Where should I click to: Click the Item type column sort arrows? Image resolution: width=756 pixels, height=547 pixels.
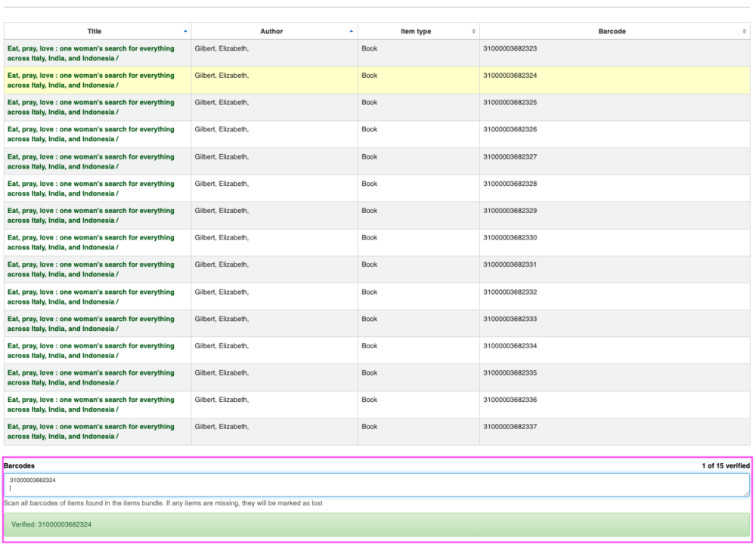click(473, 31)
